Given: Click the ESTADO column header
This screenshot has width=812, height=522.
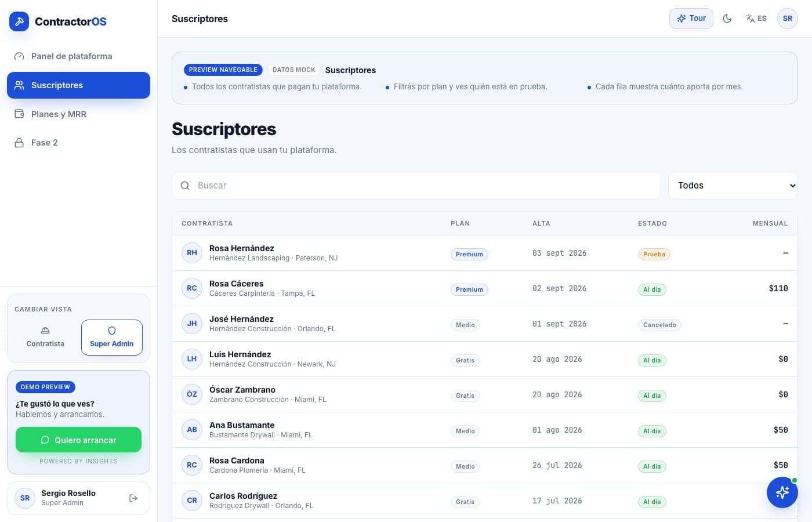Looking at the screenshot, I should 652,223.
